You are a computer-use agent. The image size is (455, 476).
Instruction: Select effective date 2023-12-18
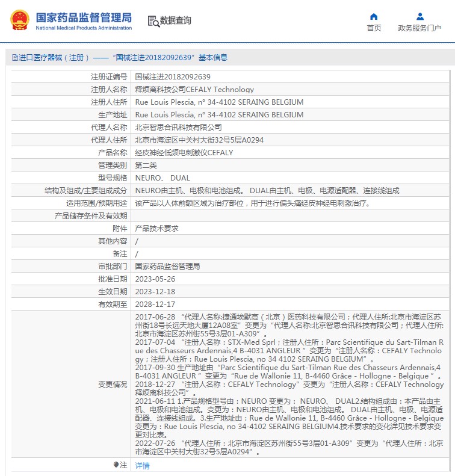[155, 292]
